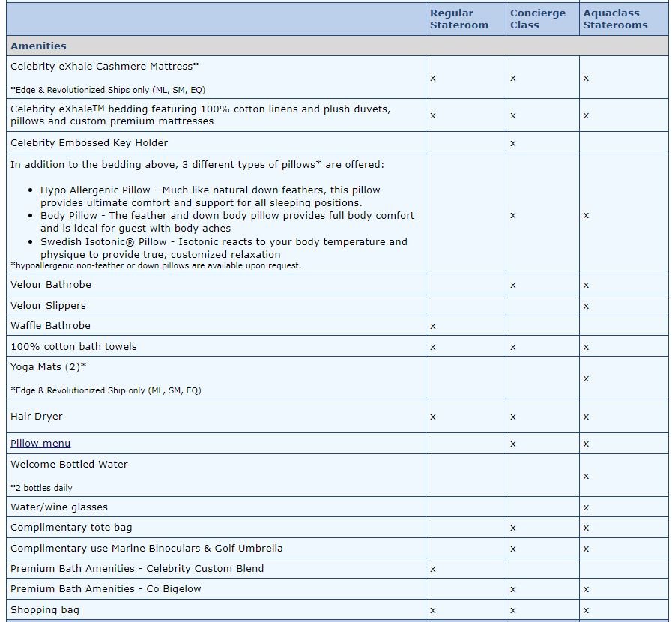Click the x for Velour Bathrobe under Concierge Class
The height and width of the screenshot is (622, 672).
coord(513,285)
